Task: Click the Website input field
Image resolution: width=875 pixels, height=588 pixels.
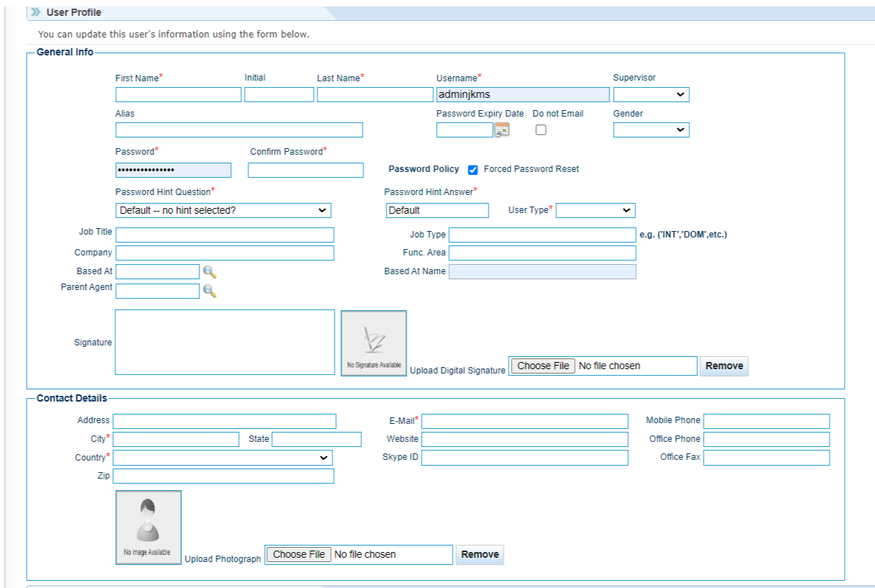Action: point(525,439)
